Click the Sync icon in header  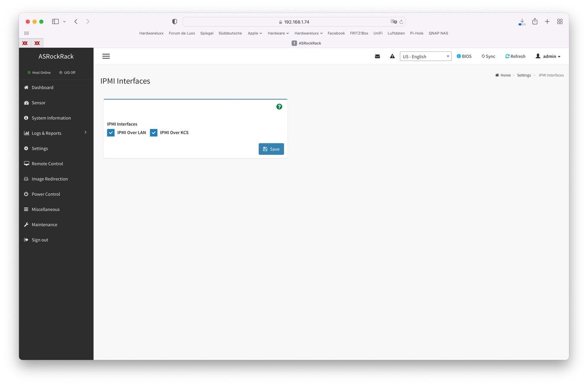coord(483,56)
